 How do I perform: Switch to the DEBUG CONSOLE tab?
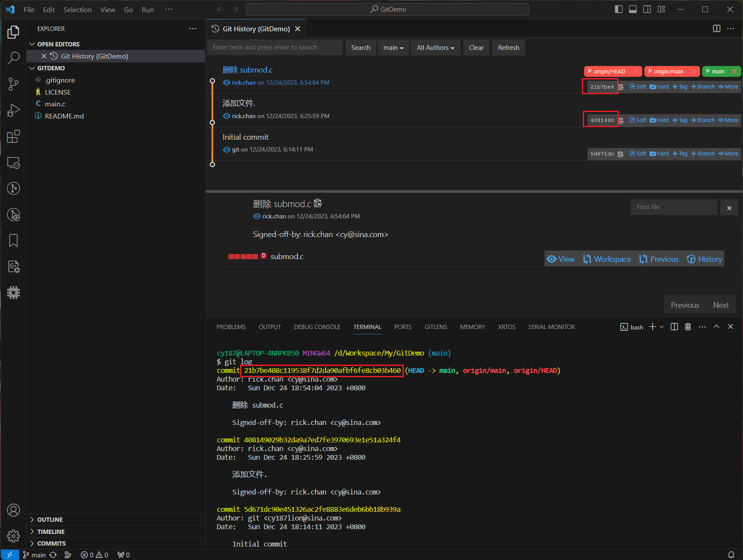pyautogui.click(x=317, y=327)
